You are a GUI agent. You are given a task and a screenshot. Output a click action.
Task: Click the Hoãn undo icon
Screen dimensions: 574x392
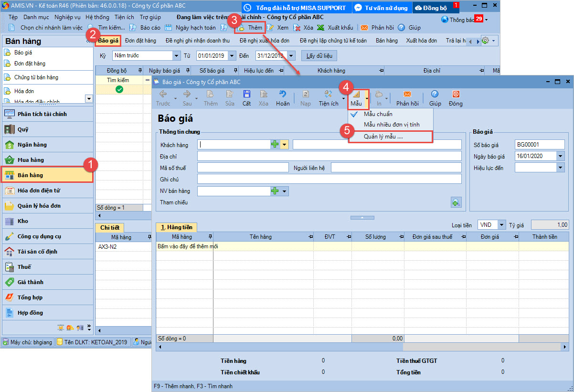pyautogui.click(x=283, y=95)
